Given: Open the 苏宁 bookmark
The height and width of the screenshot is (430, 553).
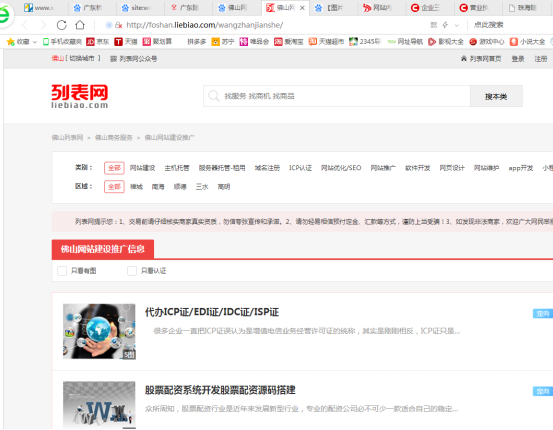Looking at the screenshot, I should coord(223,42).
